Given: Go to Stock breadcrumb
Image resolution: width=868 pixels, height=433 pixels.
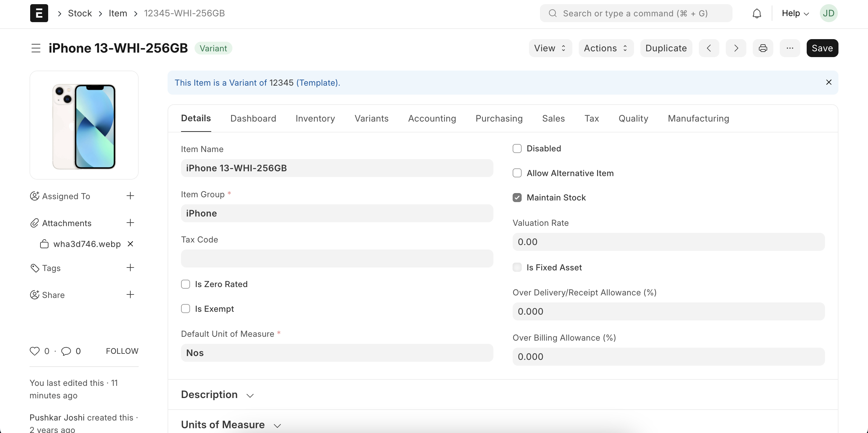Looking at the screenshot, I should pyautogui.click(x=80, y=13).
